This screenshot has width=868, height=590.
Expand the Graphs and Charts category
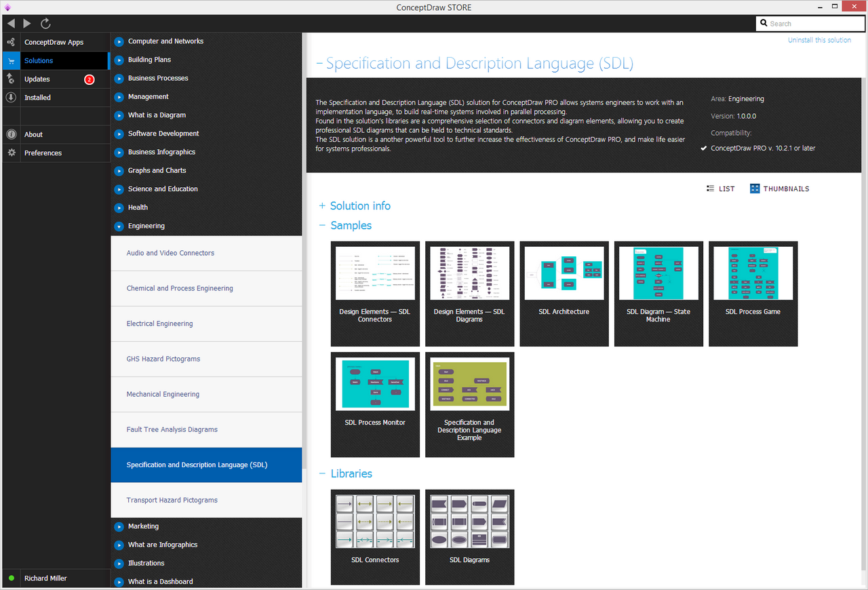pyautogui.click(x=119, y=170)
